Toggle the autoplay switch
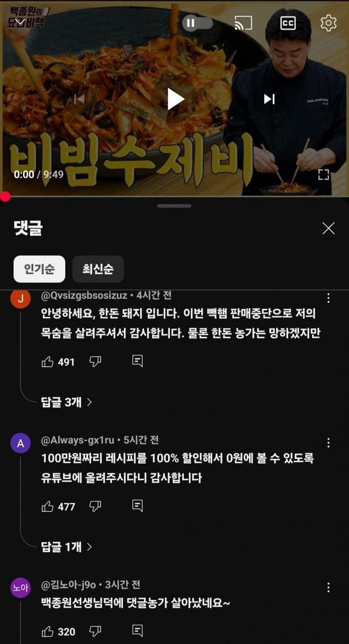The height and width of the screenshot is (644, 349). (197, 23)
